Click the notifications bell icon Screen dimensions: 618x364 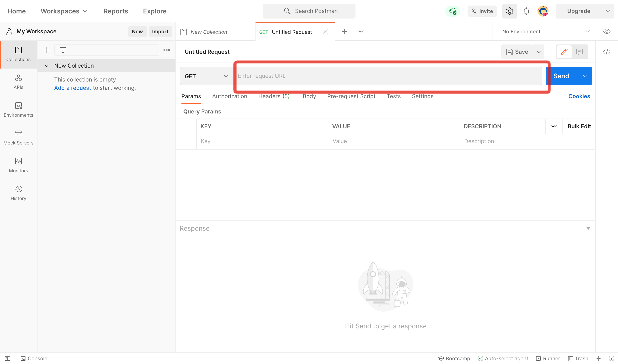tap(526, 11)
